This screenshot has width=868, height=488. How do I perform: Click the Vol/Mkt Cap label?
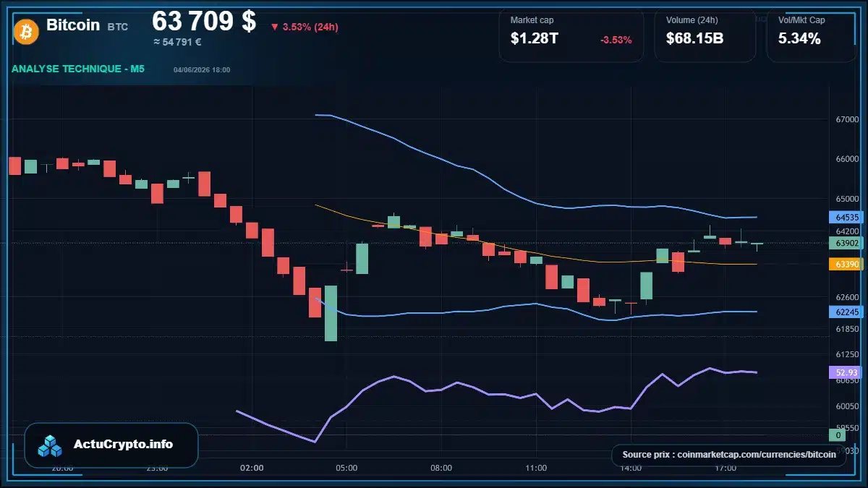point(801,20)
